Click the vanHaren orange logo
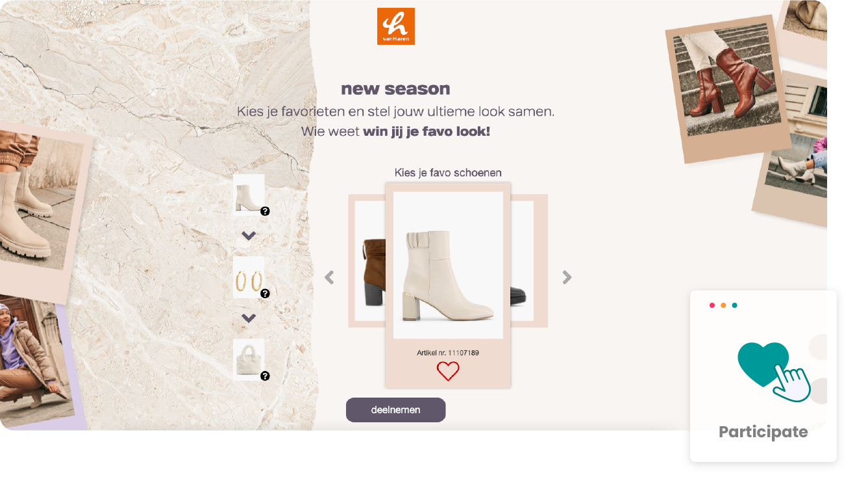Image resolution: width=868 pixels, height=497 pixels. (395, 26)
